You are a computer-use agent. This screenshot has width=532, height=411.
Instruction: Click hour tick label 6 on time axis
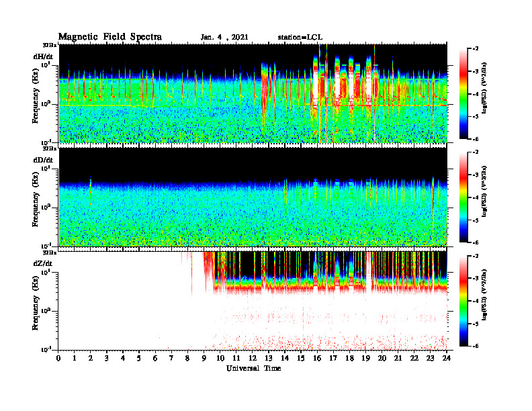(x=155, y=359)
